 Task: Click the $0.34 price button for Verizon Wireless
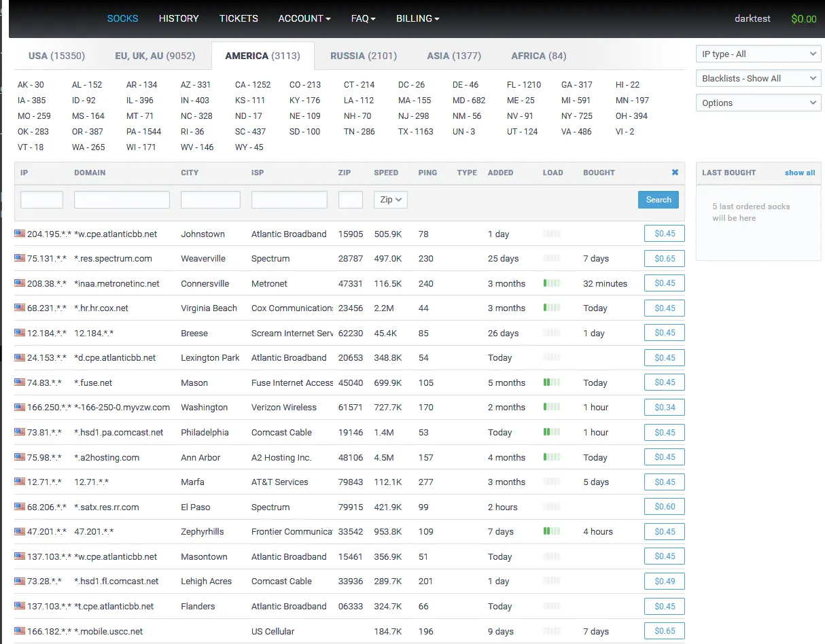[x=664, y=408]
